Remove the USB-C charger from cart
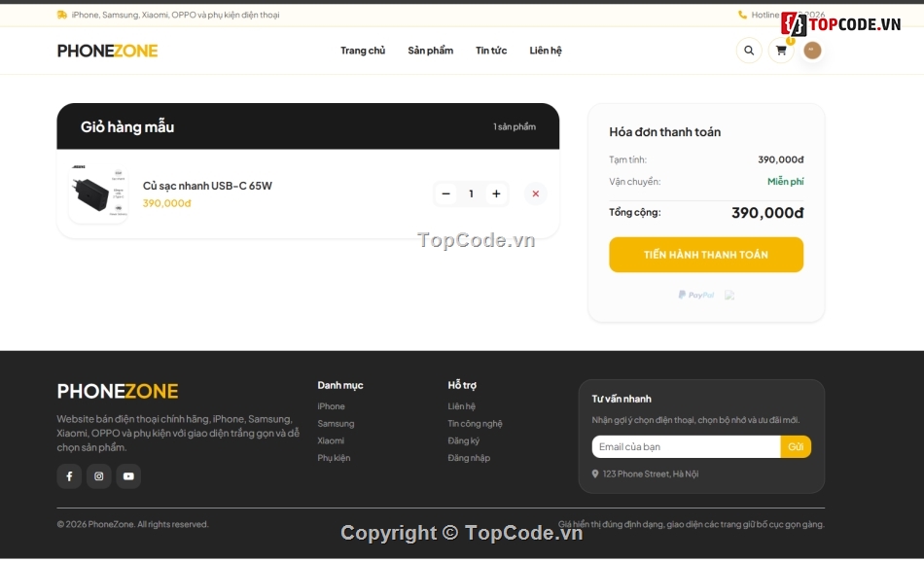 536,193
